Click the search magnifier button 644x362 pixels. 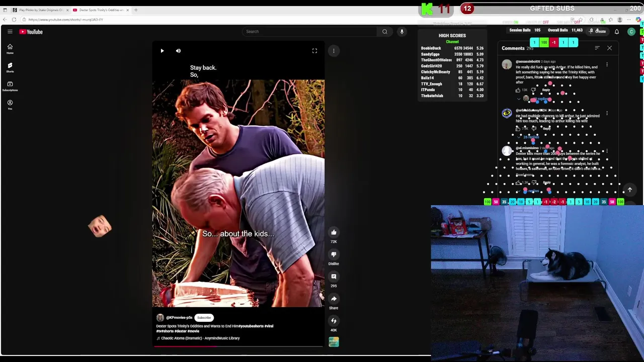tap(385, 32)
